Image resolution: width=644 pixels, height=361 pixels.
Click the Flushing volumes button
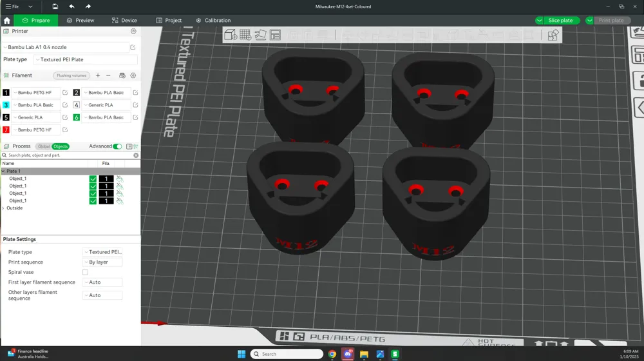point(71,75)
